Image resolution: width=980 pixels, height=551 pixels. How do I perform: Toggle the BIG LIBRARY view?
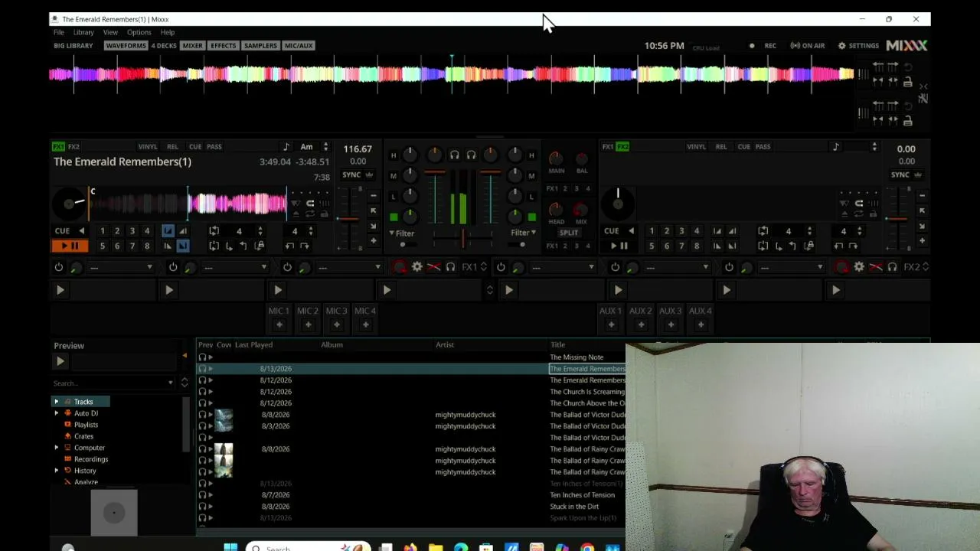(73, 46)
